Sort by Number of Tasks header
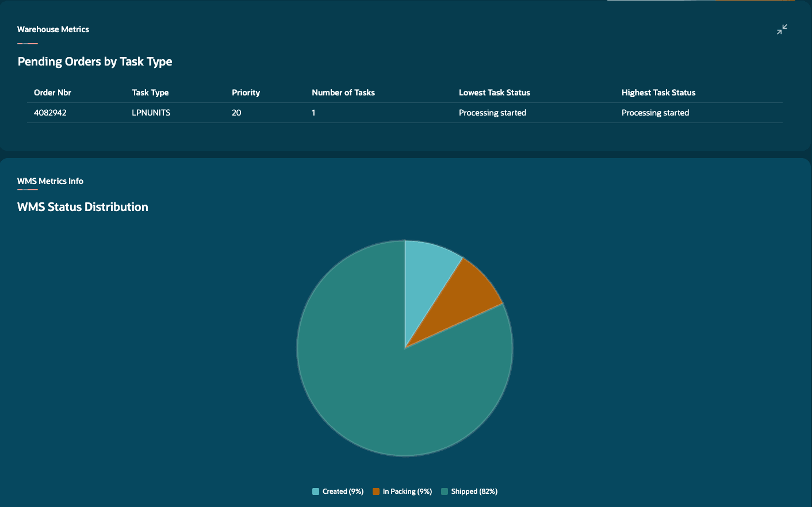This screenshot has width=812, height=507. pyautogui.click(x=343, y=93)
